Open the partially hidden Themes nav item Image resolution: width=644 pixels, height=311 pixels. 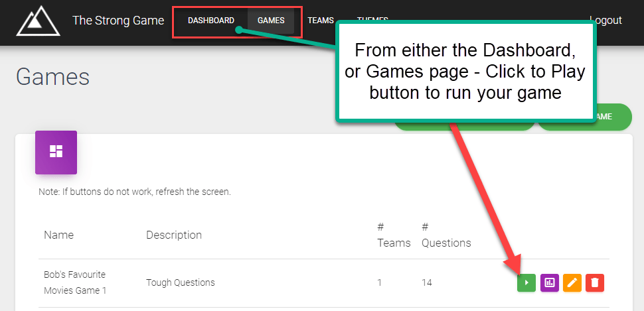coord(372,19)
